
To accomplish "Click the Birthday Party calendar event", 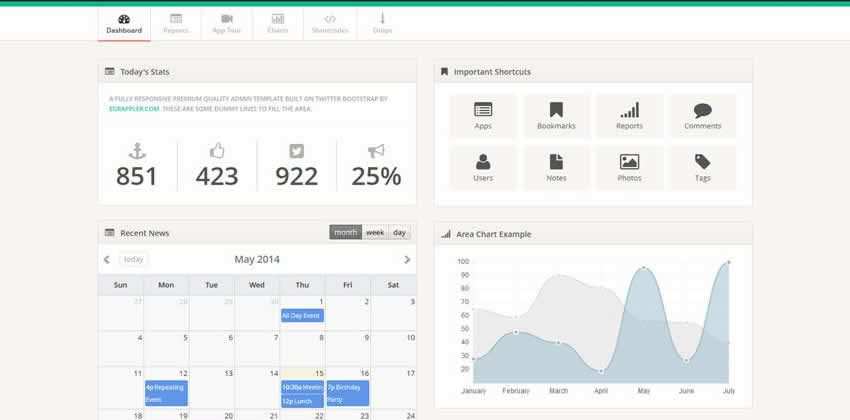I will [x=347, y=392].
